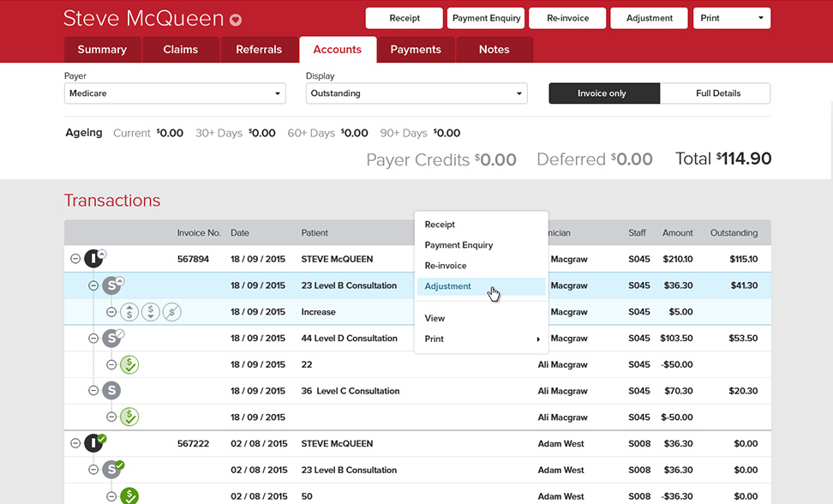Click the crossed-out dollar write-off icon

[172, 312]
